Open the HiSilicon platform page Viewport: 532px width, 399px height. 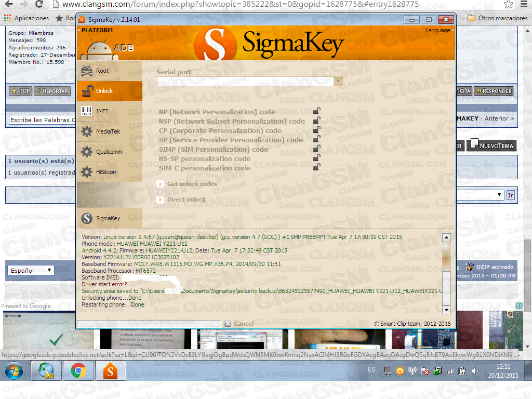coord(109,172)
